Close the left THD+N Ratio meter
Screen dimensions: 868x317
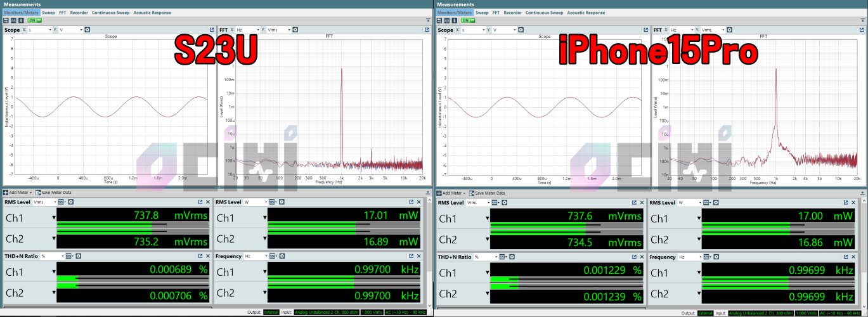click(208, 256)
